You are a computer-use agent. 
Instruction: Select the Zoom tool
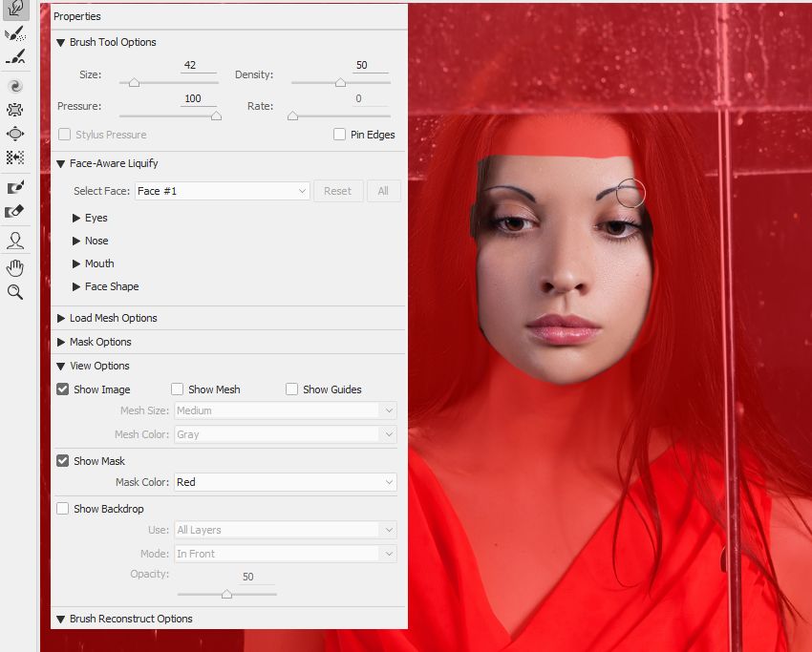click(x=15, y=292)
